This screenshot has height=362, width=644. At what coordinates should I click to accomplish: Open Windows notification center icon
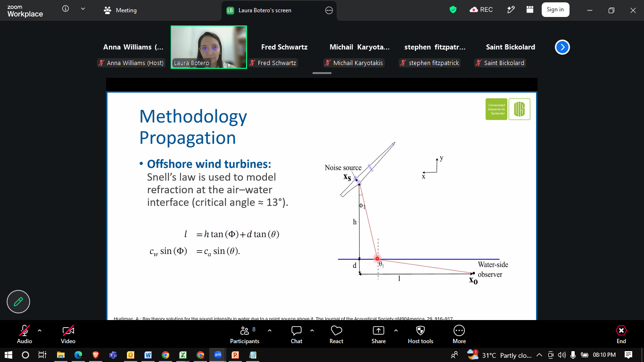tap(628, 355)
